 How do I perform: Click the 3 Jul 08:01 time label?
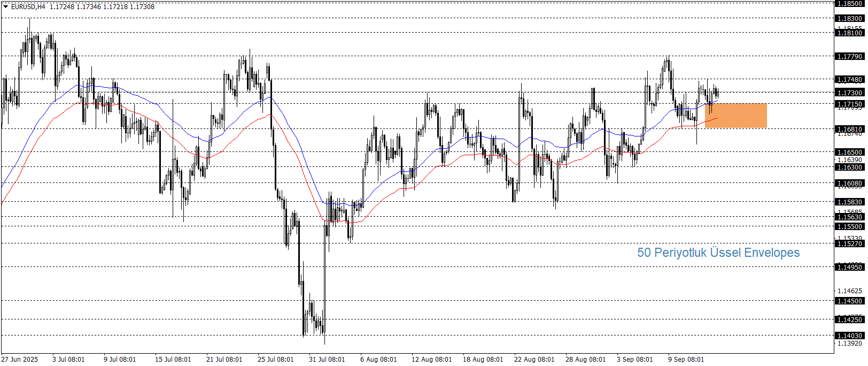coord(68,359)
